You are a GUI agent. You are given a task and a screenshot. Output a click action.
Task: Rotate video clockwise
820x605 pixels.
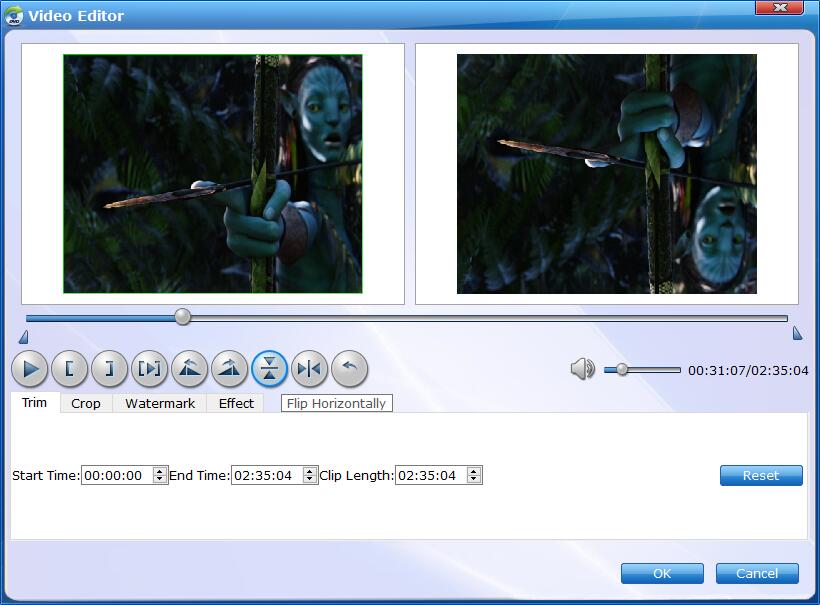(x=230, y=369)
